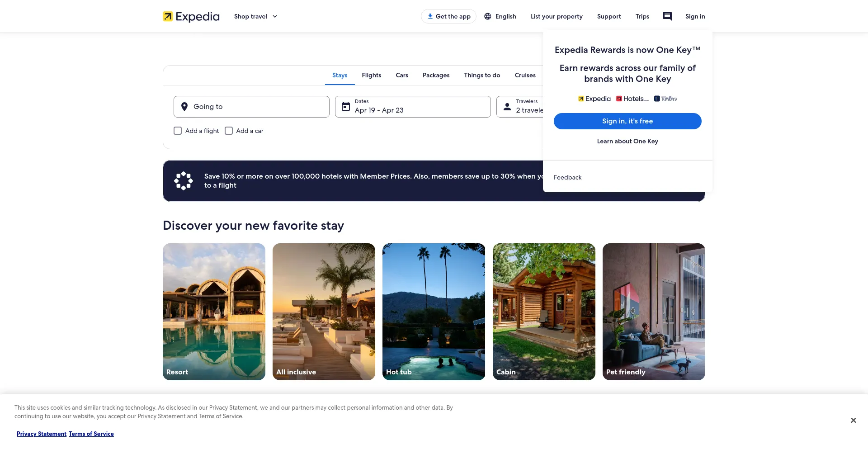
Task: Click the person icon in Travelers field
Action: pyautogui.click(x=507, y=107)
